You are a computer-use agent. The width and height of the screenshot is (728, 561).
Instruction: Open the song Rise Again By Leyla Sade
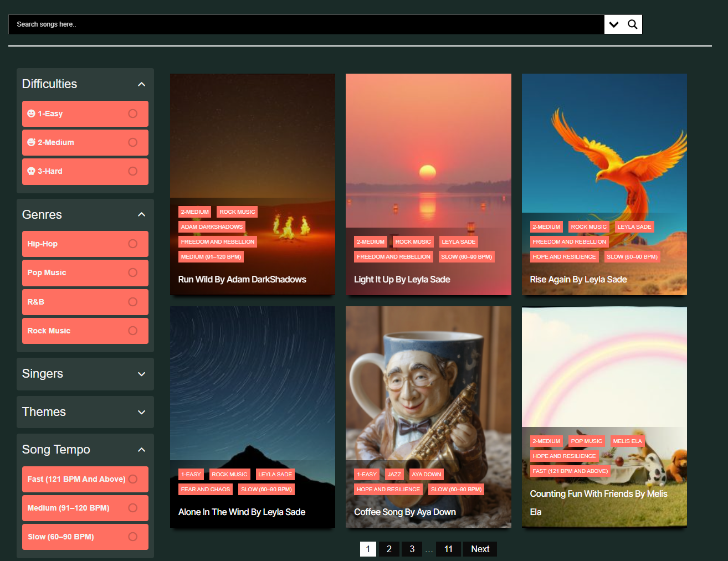pyautogui.click(x=578, y=279)
